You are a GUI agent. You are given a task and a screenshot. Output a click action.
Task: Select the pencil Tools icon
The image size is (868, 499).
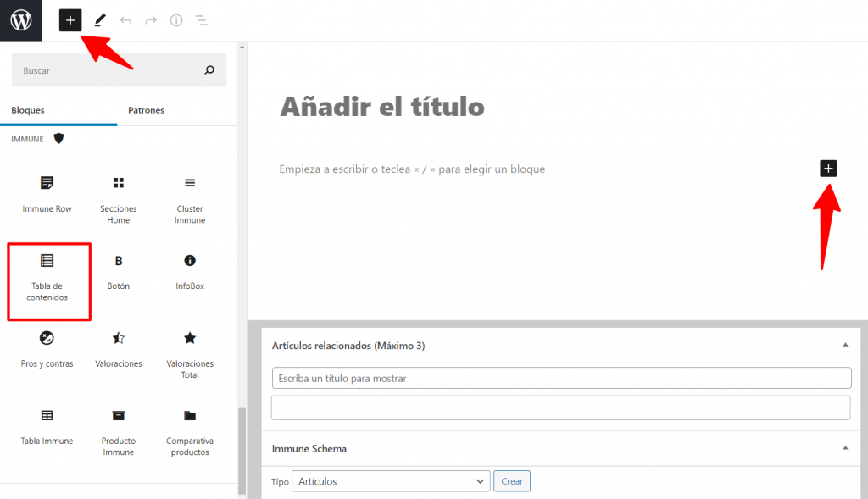tap(100, 20)
